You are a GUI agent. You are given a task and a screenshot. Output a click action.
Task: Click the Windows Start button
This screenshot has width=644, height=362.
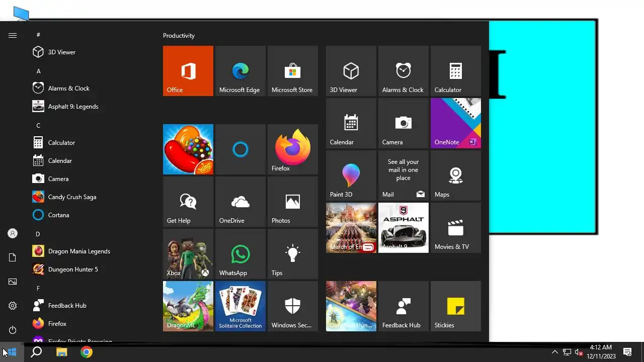[12, 352]
